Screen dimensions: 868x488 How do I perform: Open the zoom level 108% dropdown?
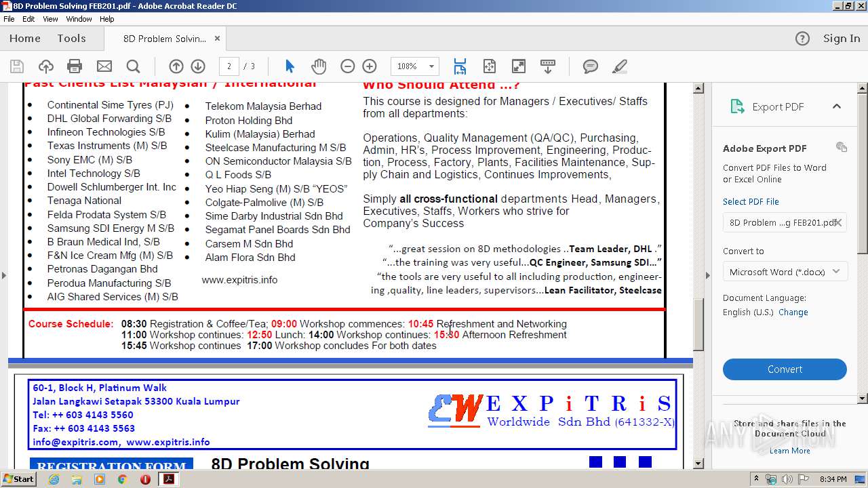pos(431,66)
